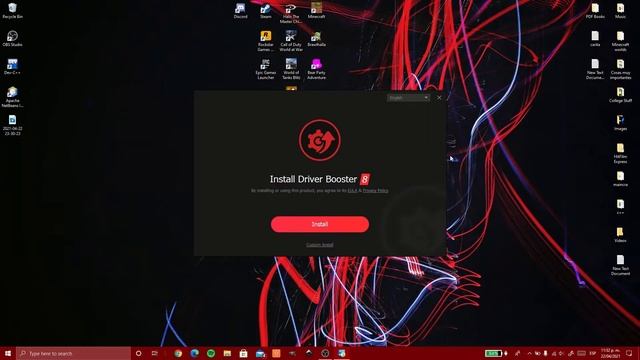Viewport: 640px width, 360px height.
Task: Select the Rockstar Games shortcut
Action: [x=266, y=41]
